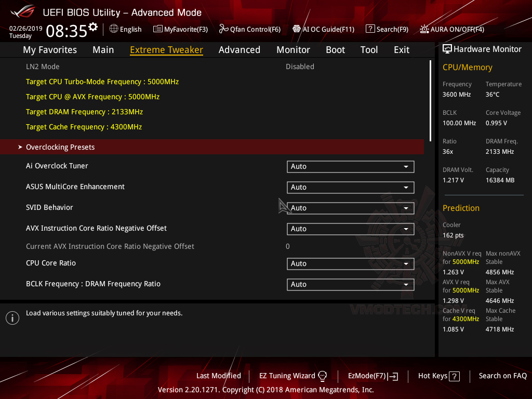
Task: Click the Core Voltage 0.995 V value
Action: [496, 123]
